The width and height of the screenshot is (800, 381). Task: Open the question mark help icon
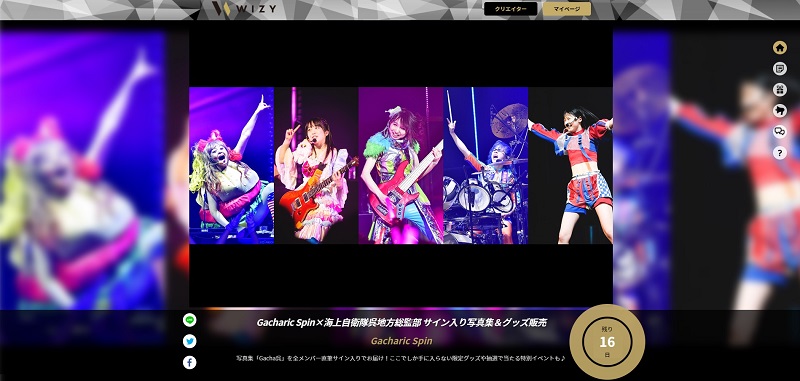pos(780,153)
